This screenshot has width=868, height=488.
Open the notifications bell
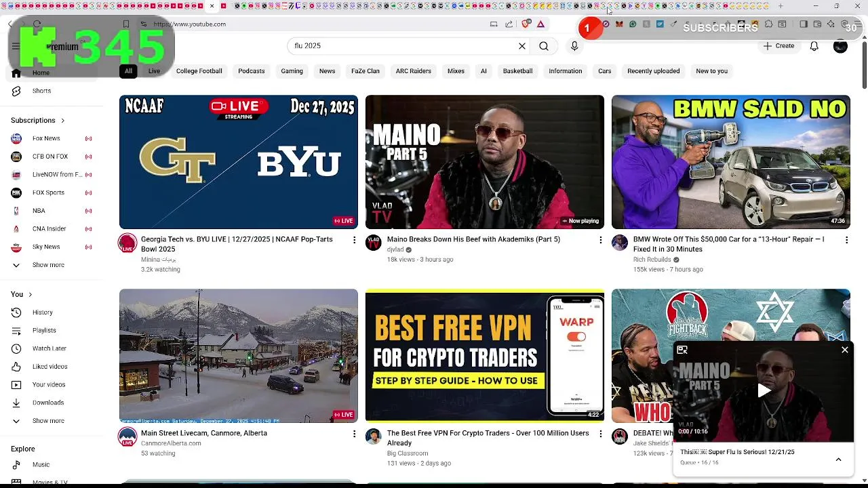click(814, 46)
